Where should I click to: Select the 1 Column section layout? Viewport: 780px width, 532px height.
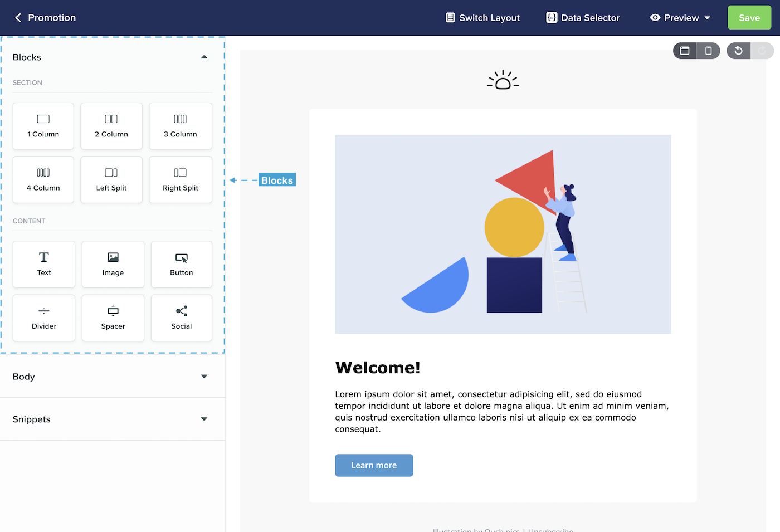click(x=43, y=126)
